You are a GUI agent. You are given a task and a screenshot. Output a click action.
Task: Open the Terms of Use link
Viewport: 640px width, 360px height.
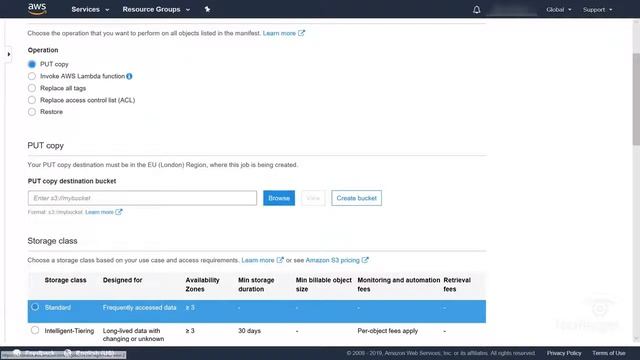point(609,353)
